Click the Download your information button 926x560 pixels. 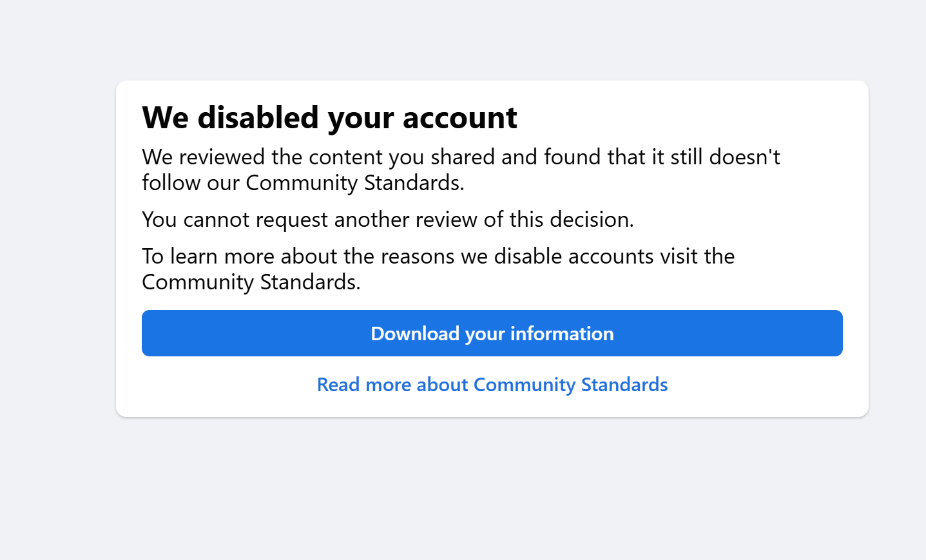(x=492, y=333)
